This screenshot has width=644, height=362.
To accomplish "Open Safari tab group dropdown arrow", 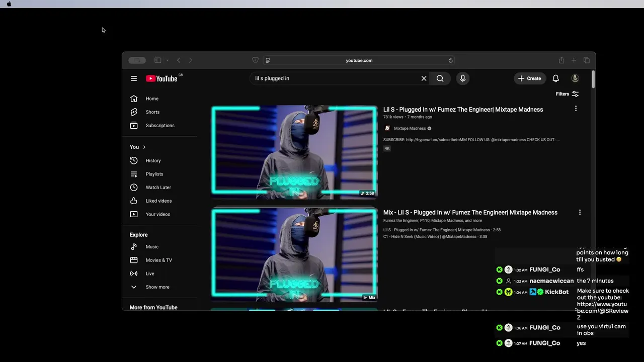I will 167,60.
